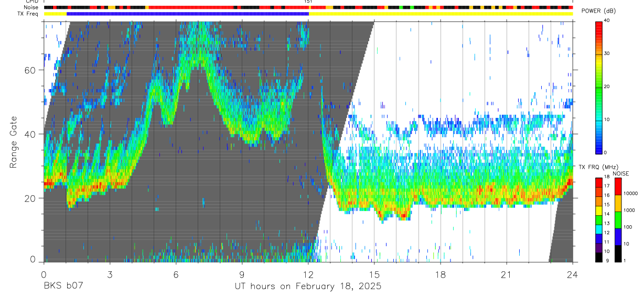The height and width of the screenshot is (297, 644).
Task: Click the blue segment of the TX Freq strip
Action: tap(188, 14)
